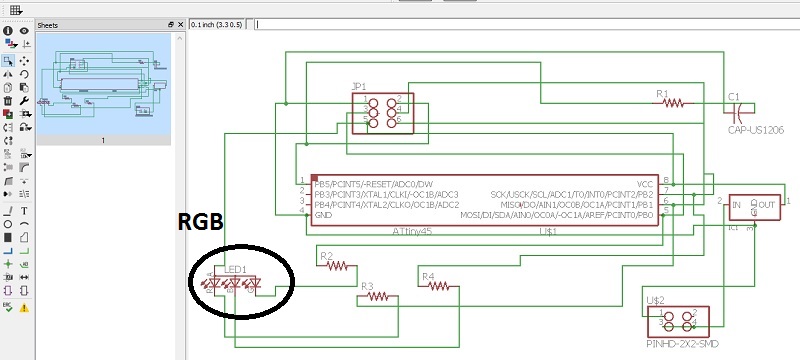Click the 0.1 inch coordinate display
Image resolution: width=800 pixels, height=360 pixels.
[x=216, y=24]
